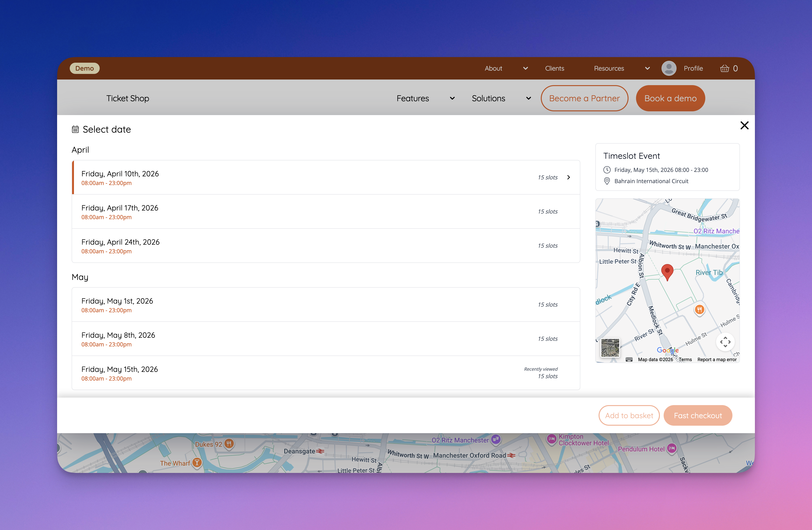The image size is (812, 530).
Task: Go to Ticket Shop
Action: coord(128,98)
